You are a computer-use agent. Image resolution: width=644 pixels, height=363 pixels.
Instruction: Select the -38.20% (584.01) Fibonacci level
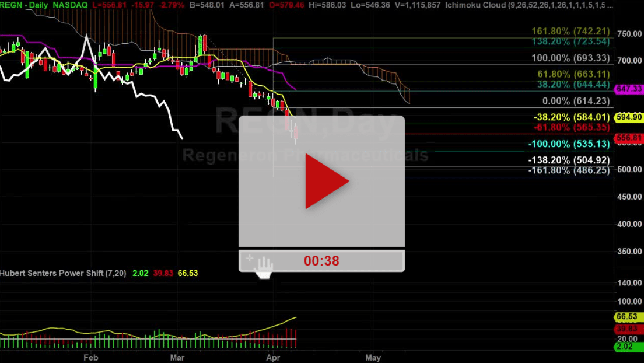coord(572,117)
